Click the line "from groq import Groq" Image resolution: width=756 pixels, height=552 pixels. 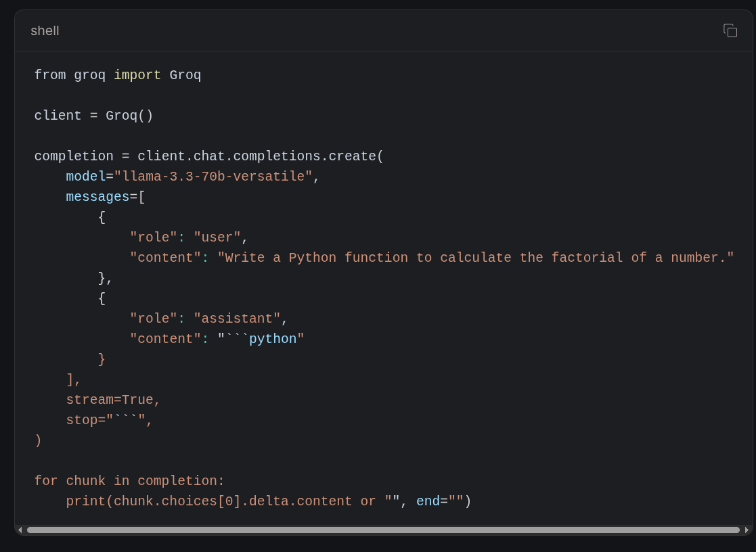118,75
